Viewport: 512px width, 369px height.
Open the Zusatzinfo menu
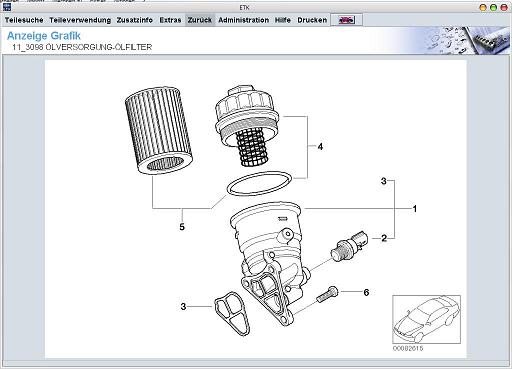[x=135, y=20]
